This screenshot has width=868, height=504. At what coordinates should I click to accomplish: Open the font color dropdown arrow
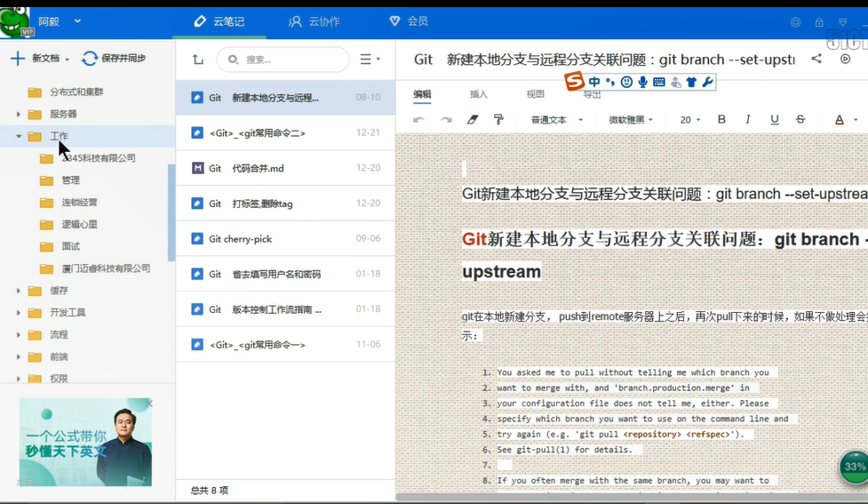coord(856,120)
